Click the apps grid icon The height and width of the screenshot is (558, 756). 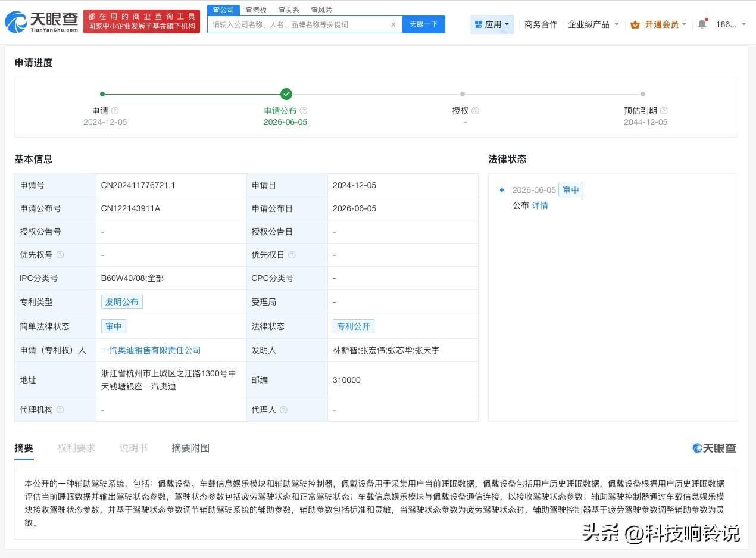(x=478, y=24)
